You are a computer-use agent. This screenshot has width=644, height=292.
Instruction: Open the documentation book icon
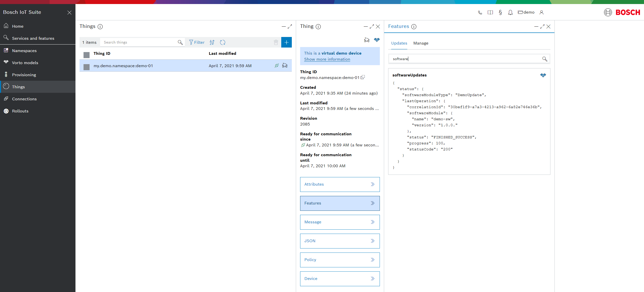(490, 12)
